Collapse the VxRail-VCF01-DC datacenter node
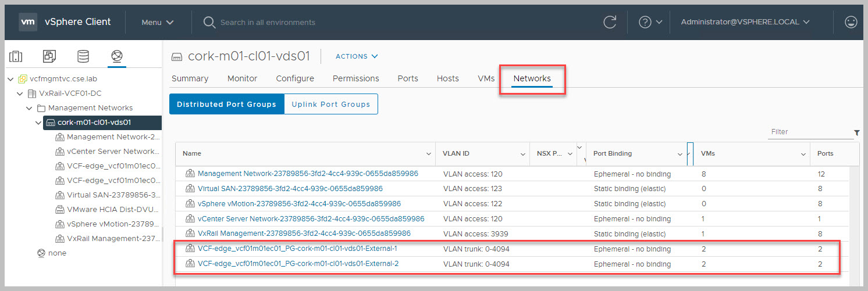 (x=20, y=94)
